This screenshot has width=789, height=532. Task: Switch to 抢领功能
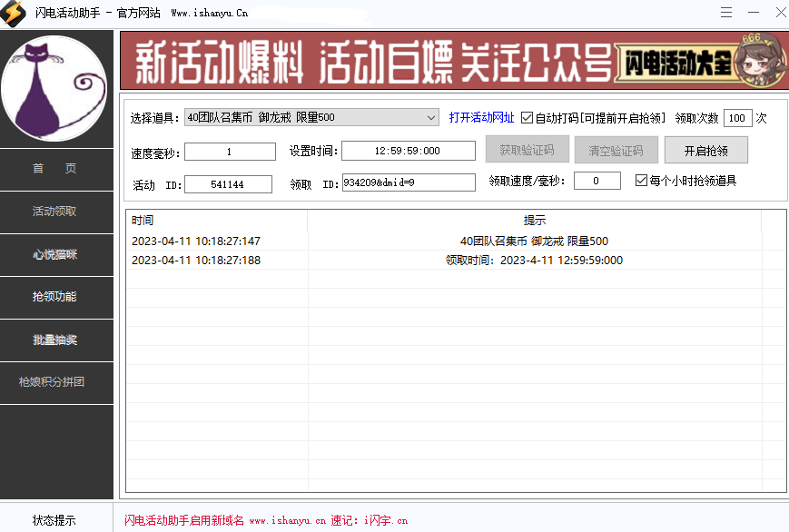pos(56,297)
